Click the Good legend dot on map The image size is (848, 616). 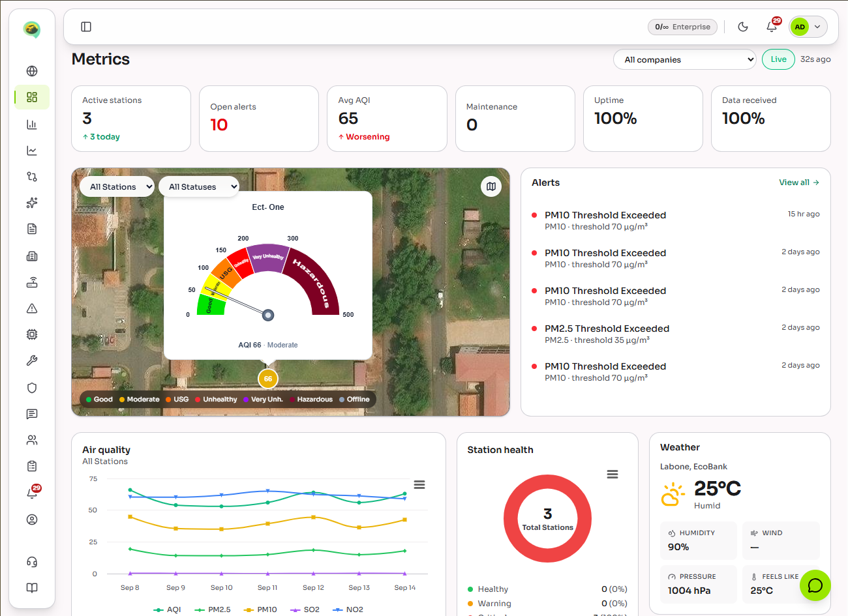tap(89, 400)
